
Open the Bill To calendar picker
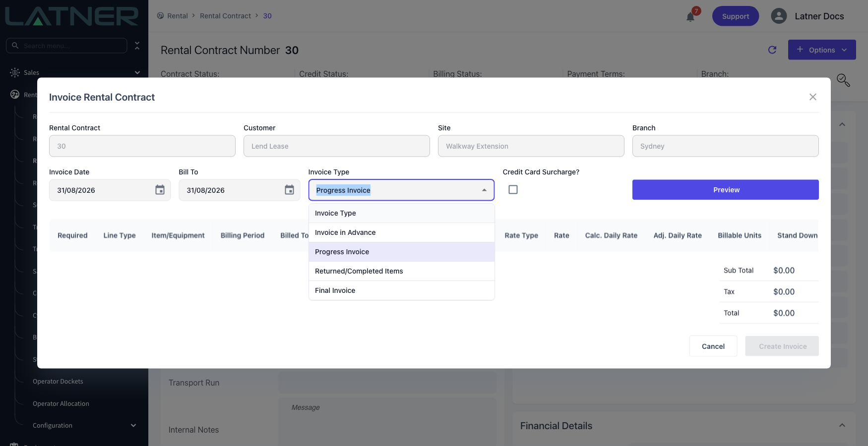pos(289,190)
